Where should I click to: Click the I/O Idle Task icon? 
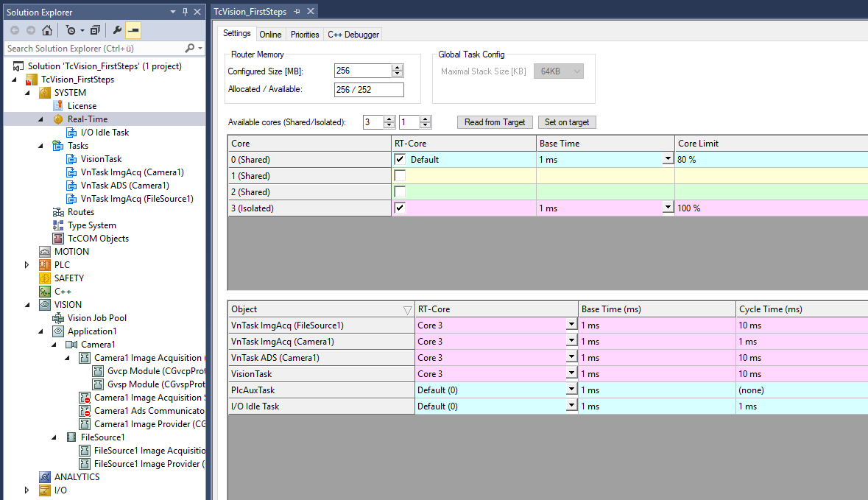pyautogui.click(x=71, y=133)
